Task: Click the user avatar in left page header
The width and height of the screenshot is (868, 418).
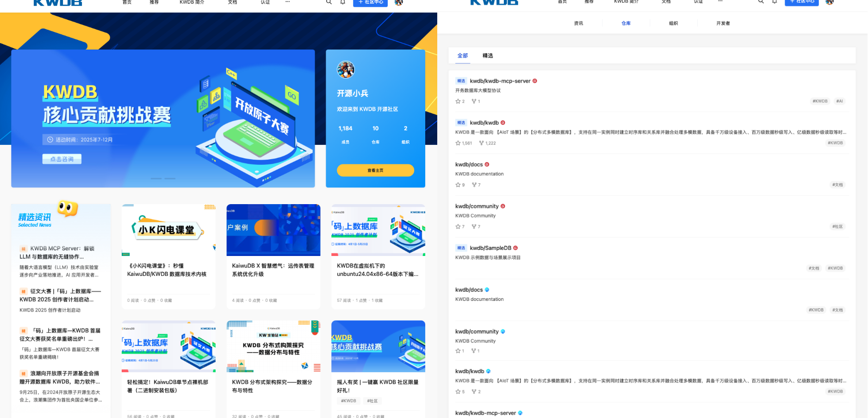Action: click(x=398, y=3)
